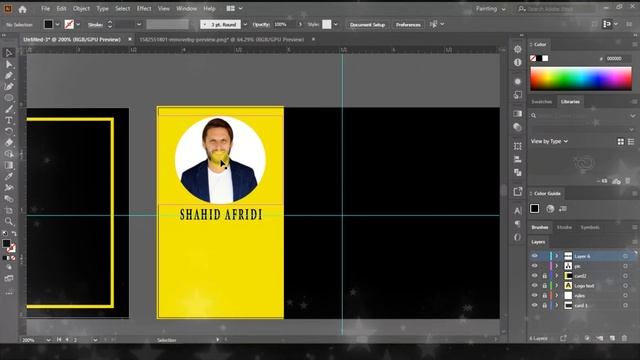Choose the Curvature tool
This screenshot has height=360, width=640.
click(x=9, y=87)
